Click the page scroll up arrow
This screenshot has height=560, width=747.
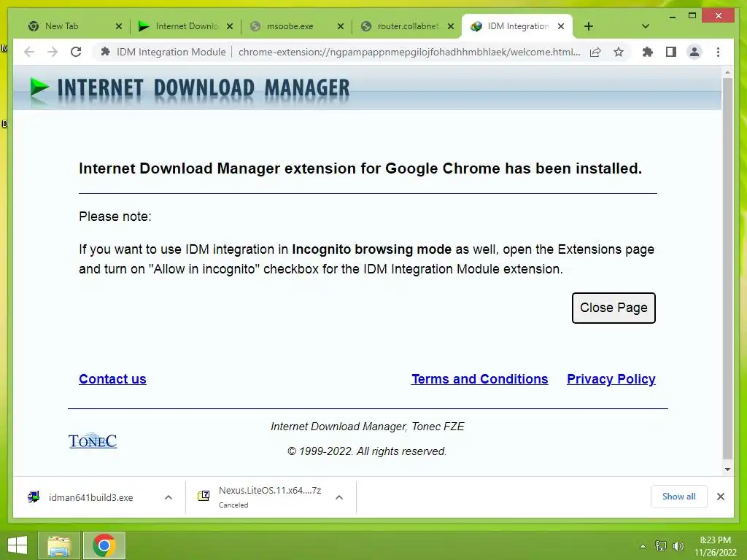[x=727, y=72]
